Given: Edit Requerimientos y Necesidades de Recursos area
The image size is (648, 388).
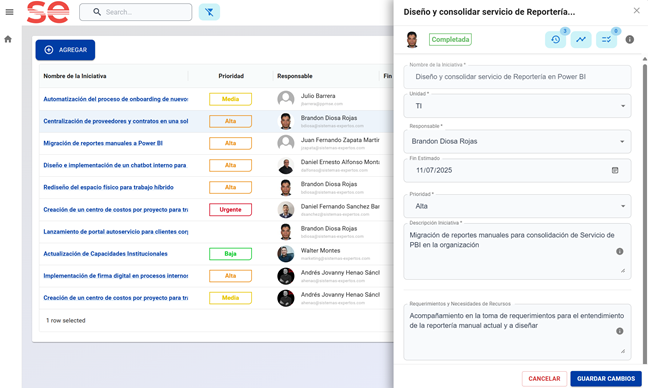Looking at the screenshot, I should pyautogui.click(x=517, y=332).
